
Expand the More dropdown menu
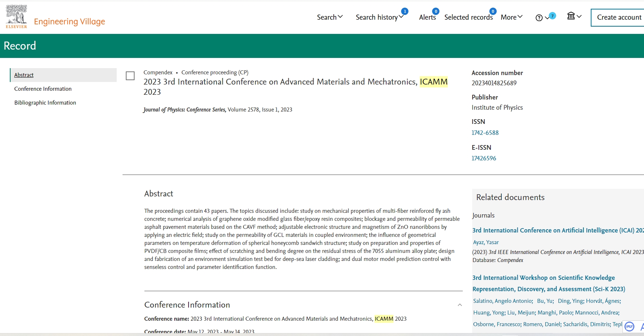point(512,17)
